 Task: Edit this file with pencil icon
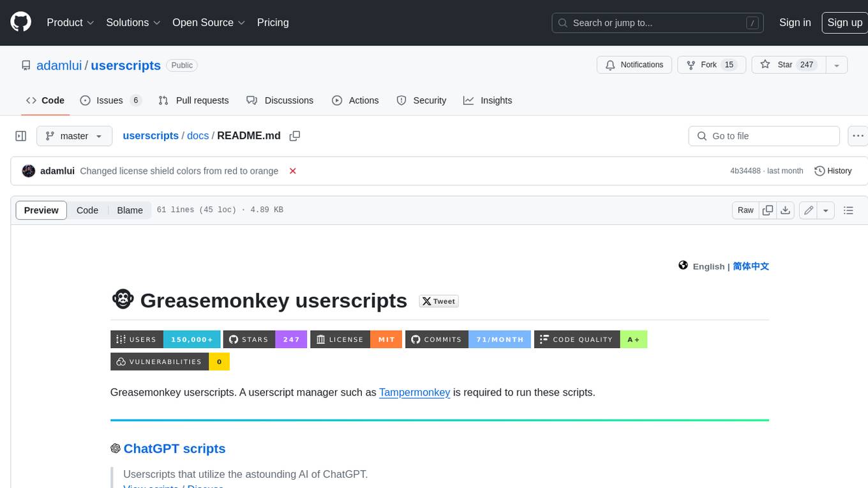coord(809,210)
